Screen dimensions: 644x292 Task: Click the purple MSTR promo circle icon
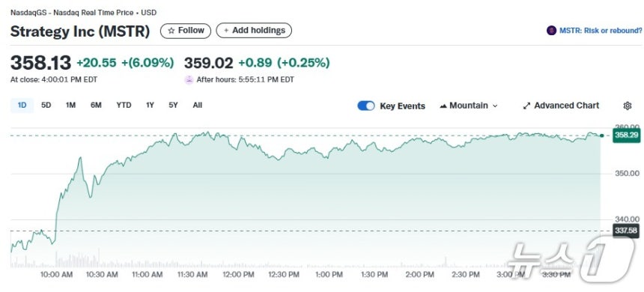[x=551, y=31]
